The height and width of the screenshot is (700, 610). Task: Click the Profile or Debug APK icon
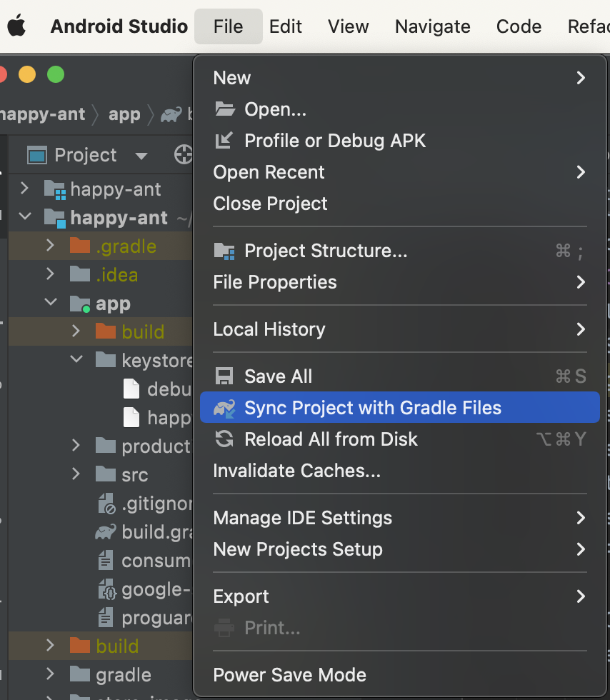[224, 140]
